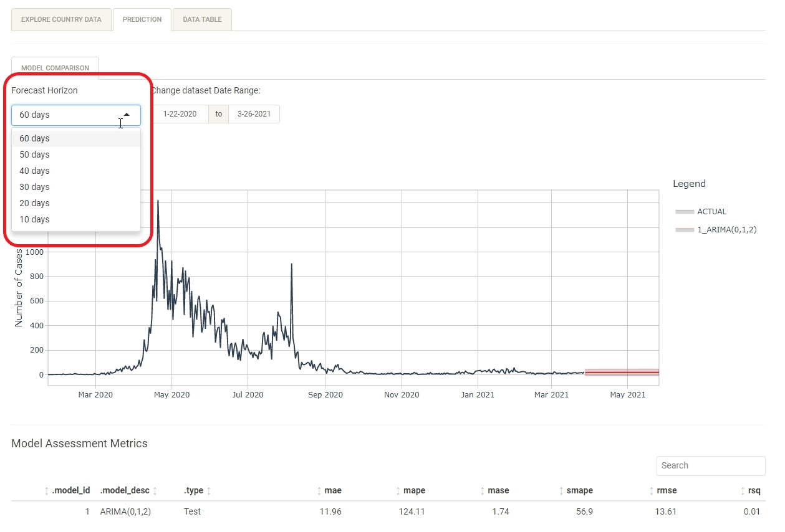Select the Model Comparison sub-tab
The height and width of the screenshot is (532, 785).
(55, 68)
